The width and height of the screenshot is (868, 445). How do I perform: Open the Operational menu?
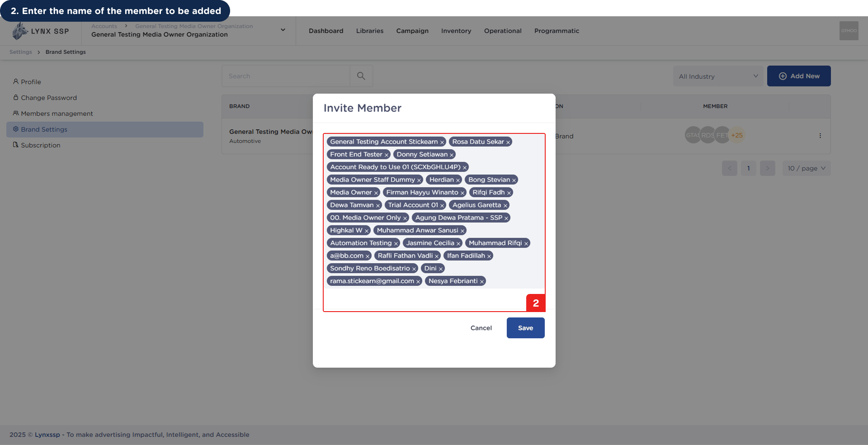pos(503,31)
